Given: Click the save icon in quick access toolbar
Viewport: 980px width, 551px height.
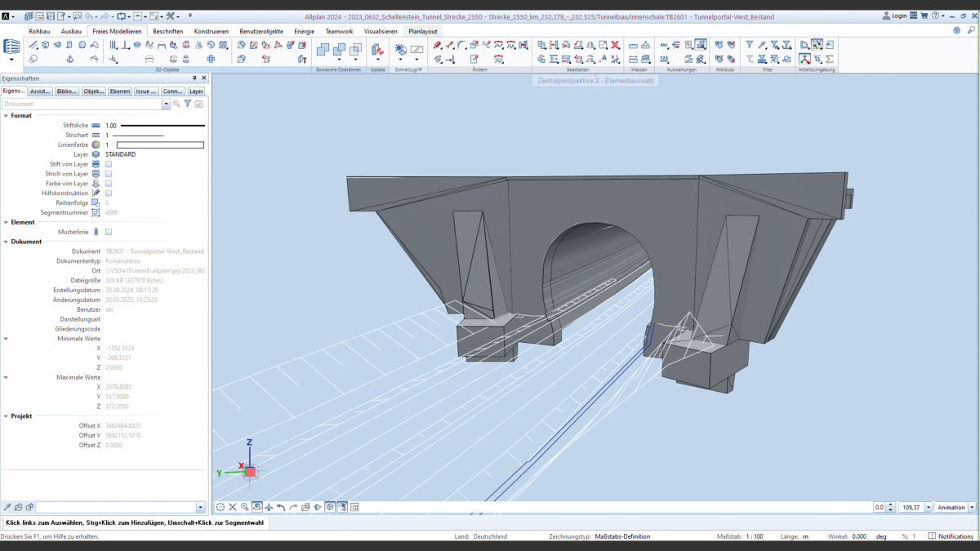Looking at the screenshot, I should click(x=51, y=16).
